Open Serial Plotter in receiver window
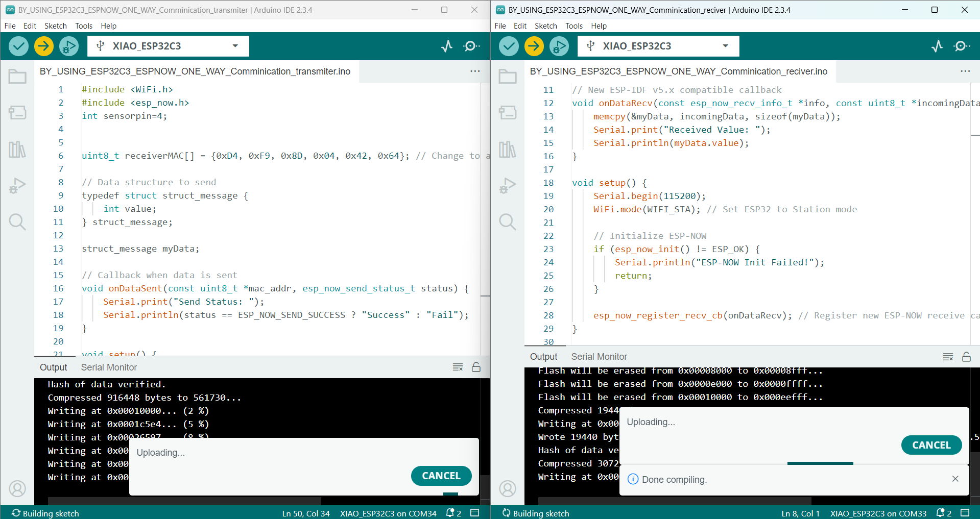 coord(937,46)
